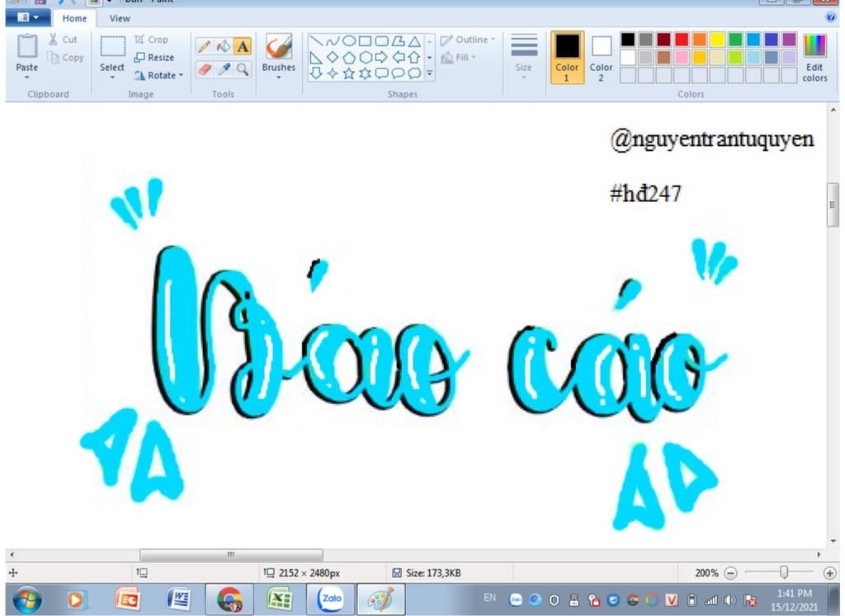
Task: Select the Text tool
Action: pyautogui.click(x=243, y=47)
